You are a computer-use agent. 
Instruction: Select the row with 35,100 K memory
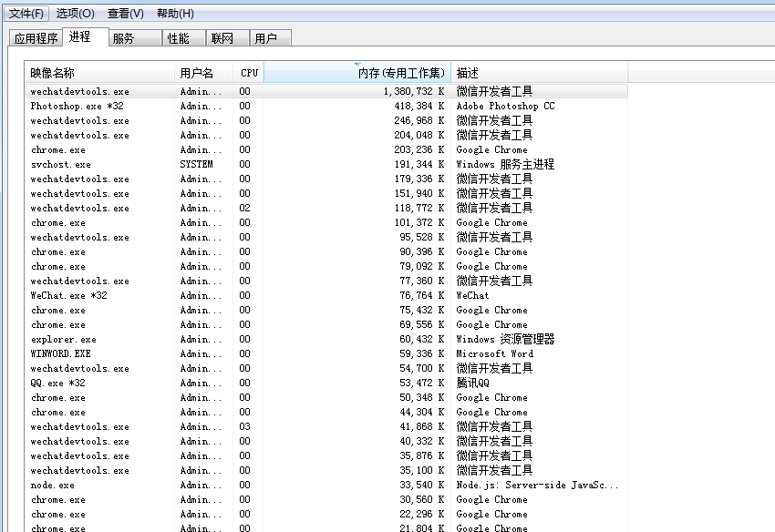(x=326, y=470)
